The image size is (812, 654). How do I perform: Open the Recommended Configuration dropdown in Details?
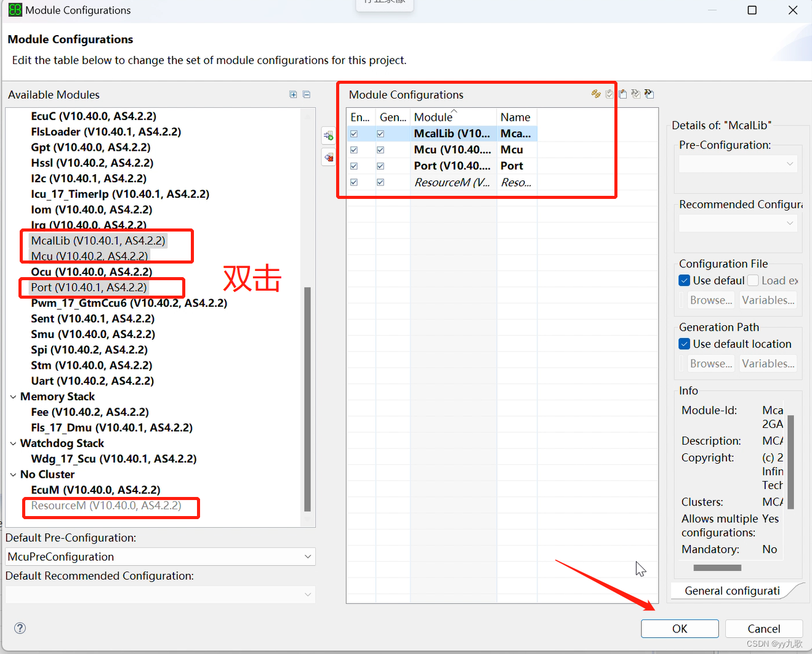click(738, 223)
